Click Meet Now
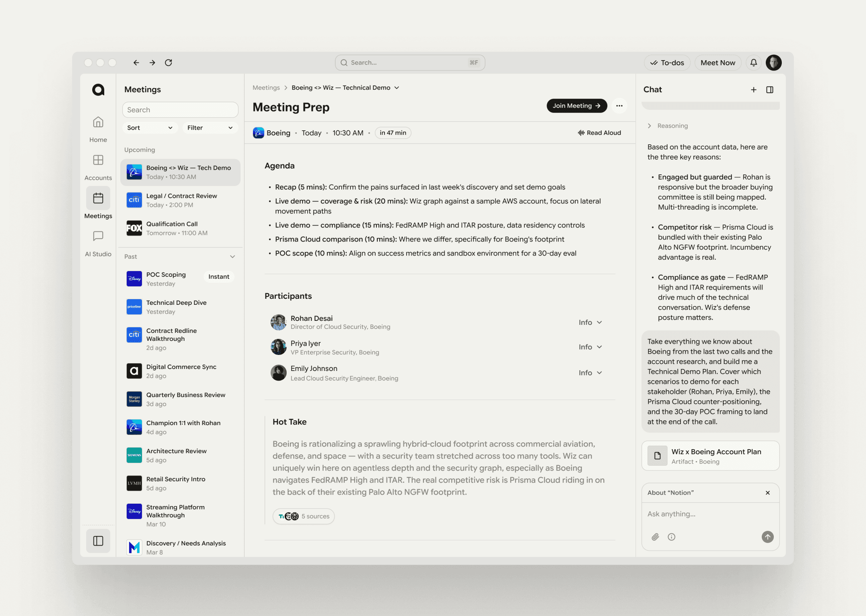866x616 pixels. pos(718,63)
